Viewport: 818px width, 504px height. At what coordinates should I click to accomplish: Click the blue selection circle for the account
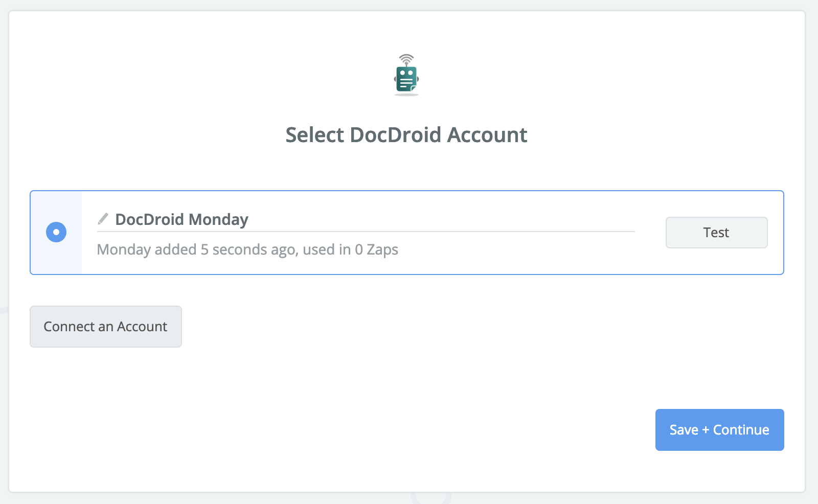pos(56,232)
